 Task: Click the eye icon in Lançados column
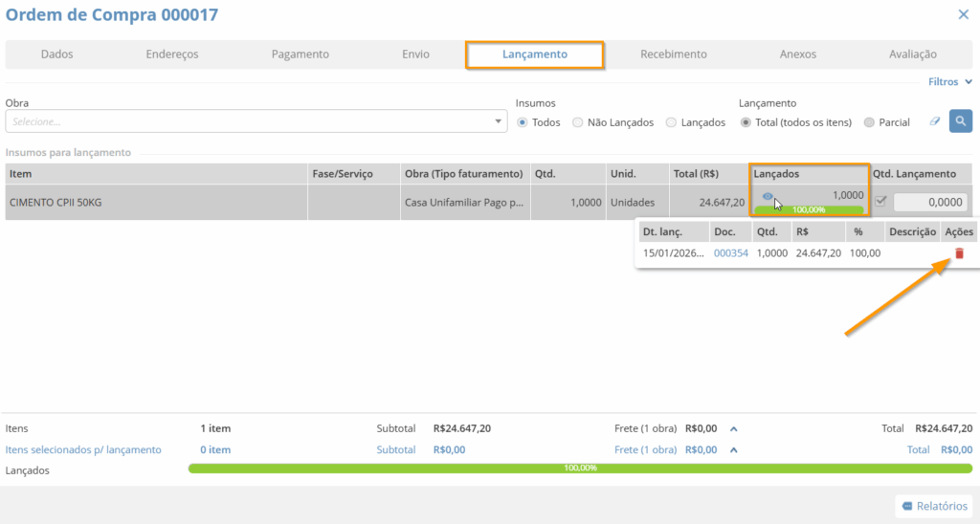[x=768, y=196]
